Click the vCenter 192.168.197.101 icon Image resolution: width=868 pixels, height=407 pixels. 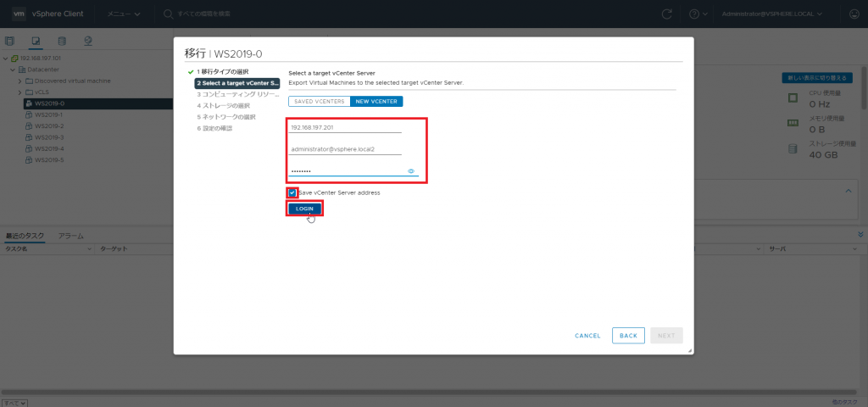[14, 59]
